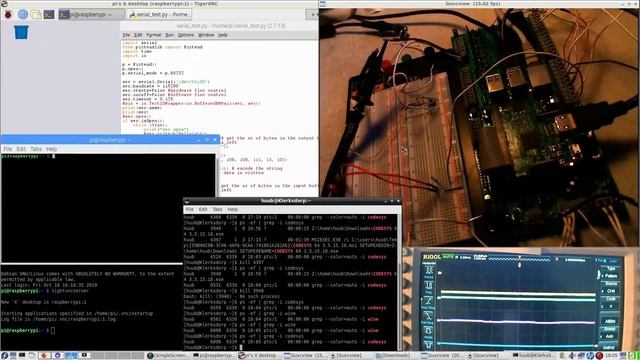Click the 18:05 clock in taskbar
Screen dimensions: 640x360
click(x=611, y=356)
